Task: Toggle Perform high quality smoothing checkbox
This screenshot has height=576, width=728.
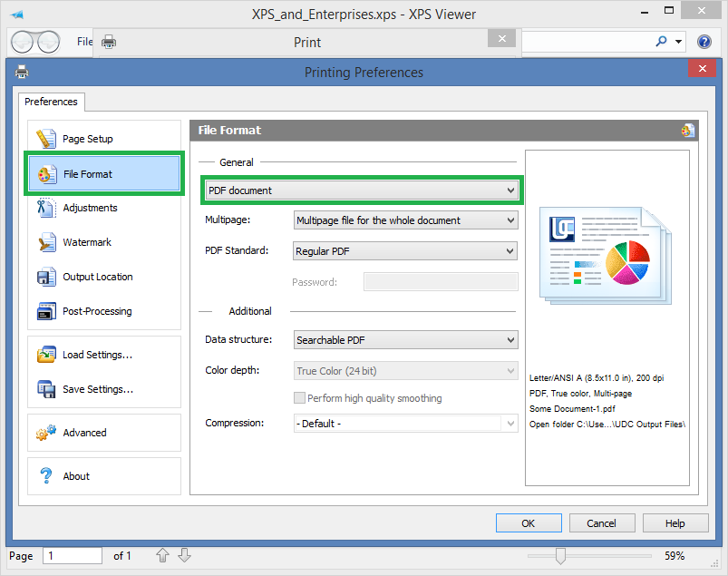Action: coord(299,397)
